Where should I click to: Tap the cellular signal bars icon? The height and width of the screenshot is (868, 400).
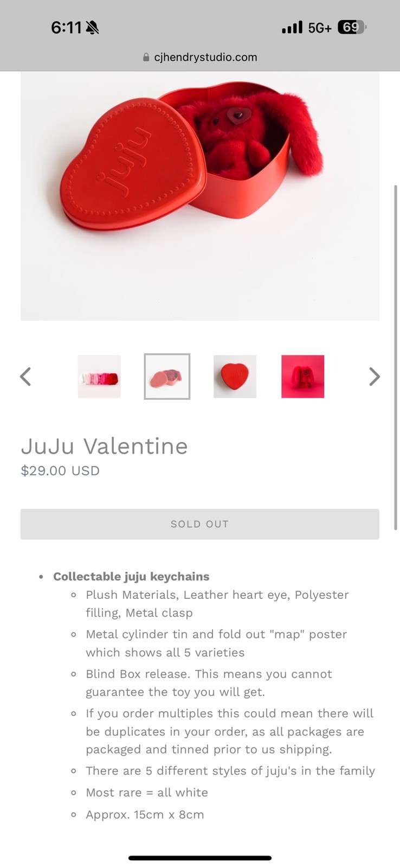click(x=292, y=27)
